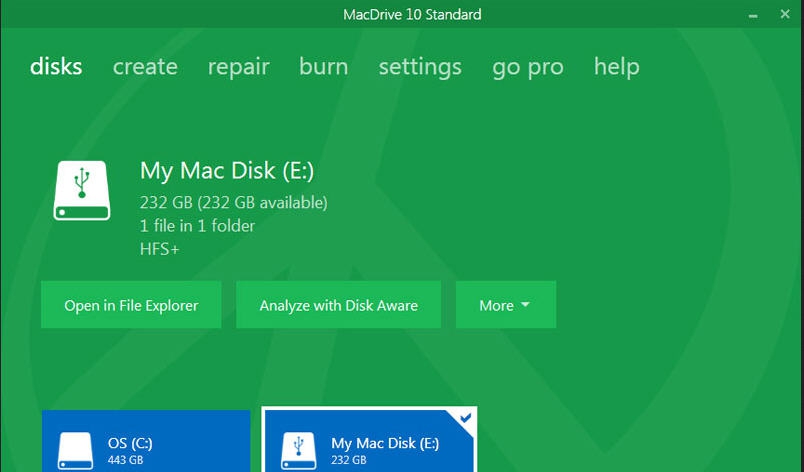This screenshot has height=472, width=804.
Task: Click the HFS+ file system label
Action: (x=159, y=250)
